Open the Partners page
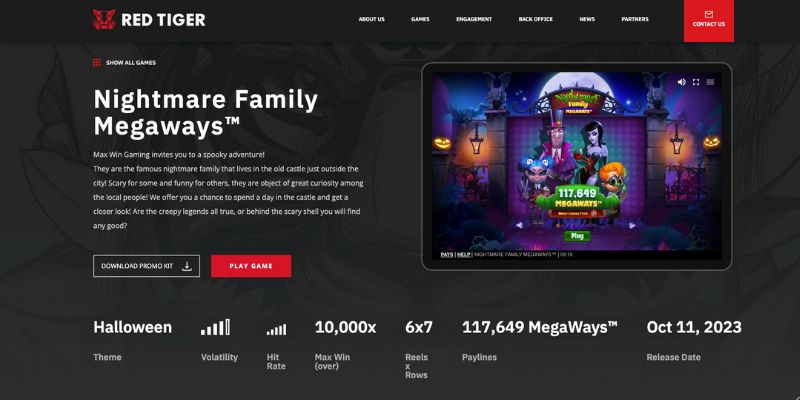Image resolution: width=800 pixels, height=400 pixels. click(635, 19)
